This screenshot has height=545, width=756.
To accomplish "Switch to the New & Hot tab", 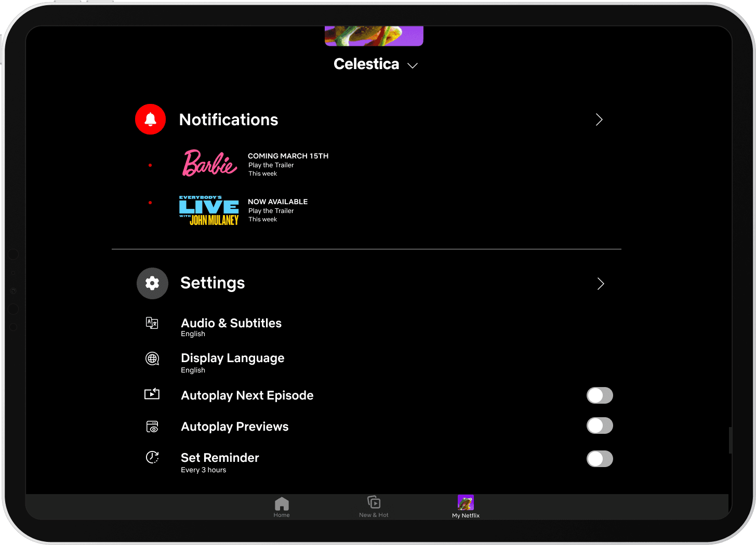I will [x=374, y=507].
